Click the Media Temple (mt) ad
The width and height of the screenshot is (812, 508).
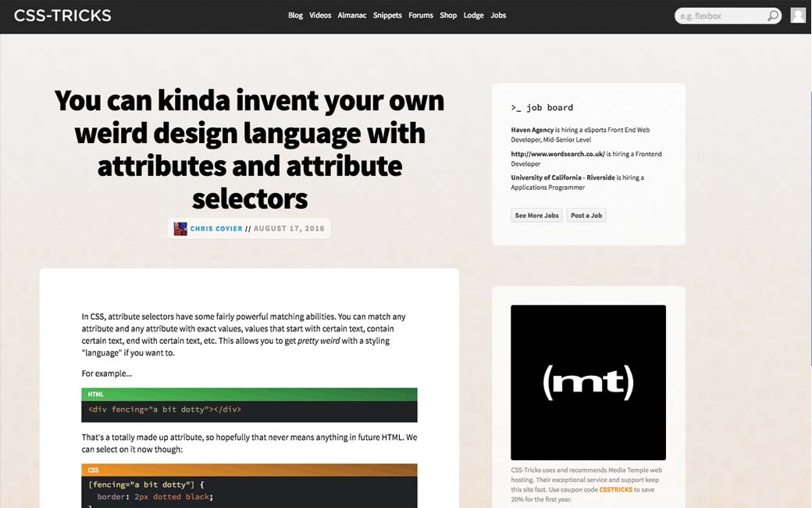588,382
